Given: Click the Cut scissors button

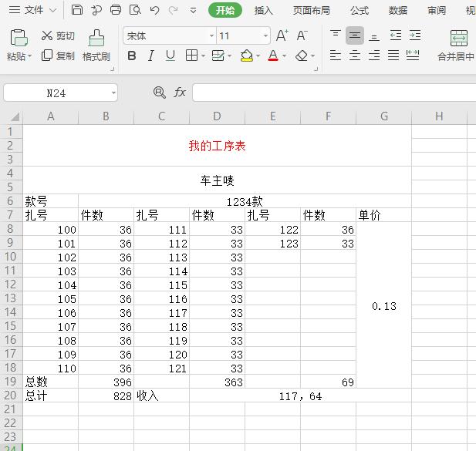Looking at the screenshot, I should [x=58, y=35].
